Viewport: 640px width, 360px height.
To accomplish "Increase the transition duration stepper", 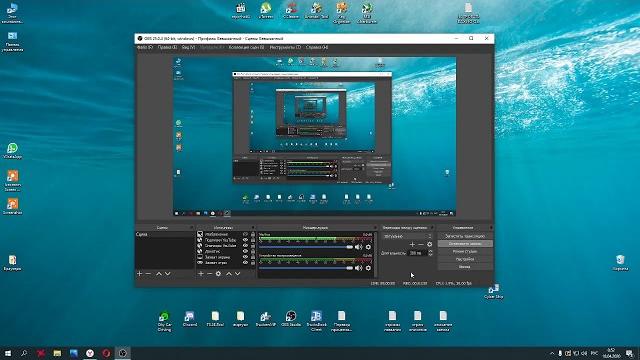I will tap(430, 251).
